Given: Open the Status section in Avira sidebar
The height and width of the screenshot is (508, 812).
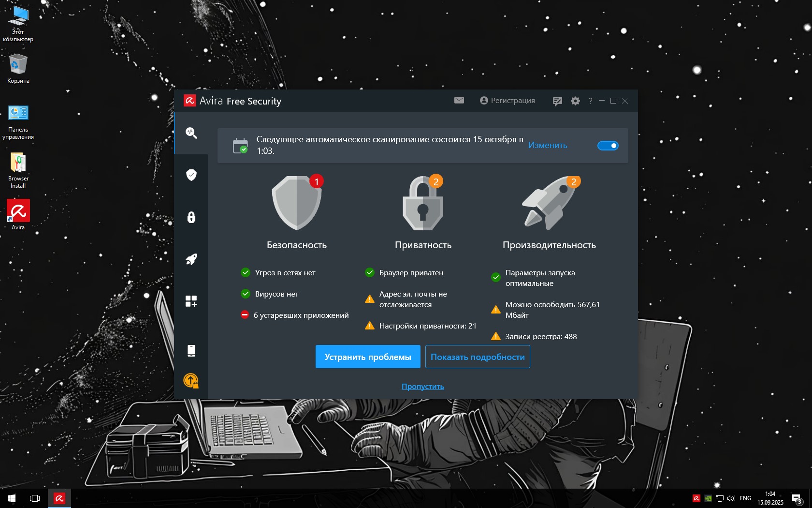Looking at the screenshot, I should [191, 133].
